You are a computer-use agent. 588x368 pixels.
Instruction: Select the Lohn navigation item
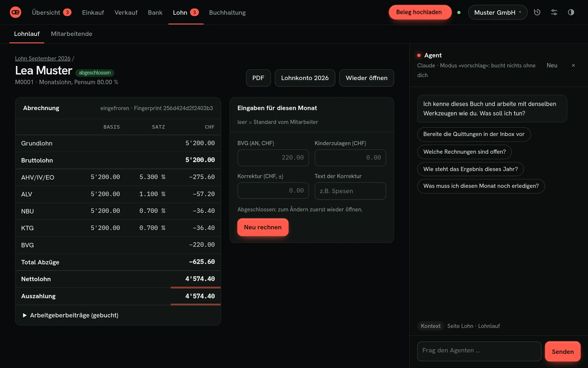[x=186, y=12]
